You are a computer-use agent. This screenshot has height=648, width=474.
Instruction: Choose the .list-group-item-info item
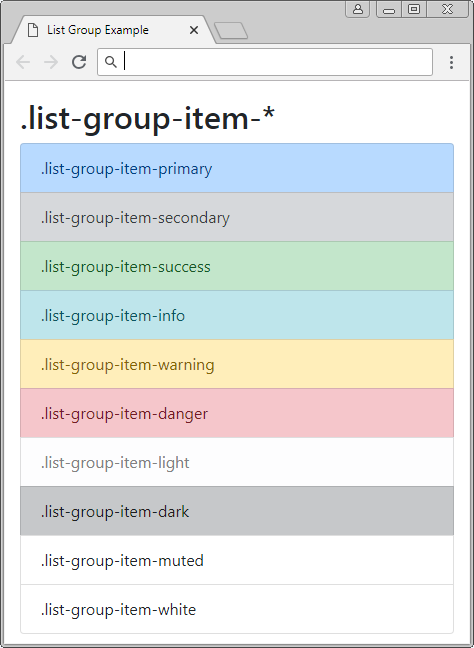click(237, 315)
